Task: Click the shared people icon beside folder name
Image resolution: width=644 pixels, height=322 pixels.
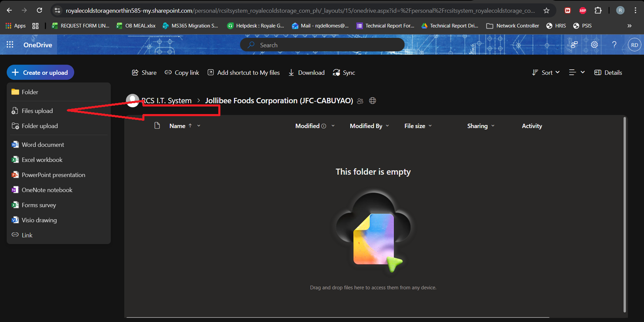Action: pos(360,101)
